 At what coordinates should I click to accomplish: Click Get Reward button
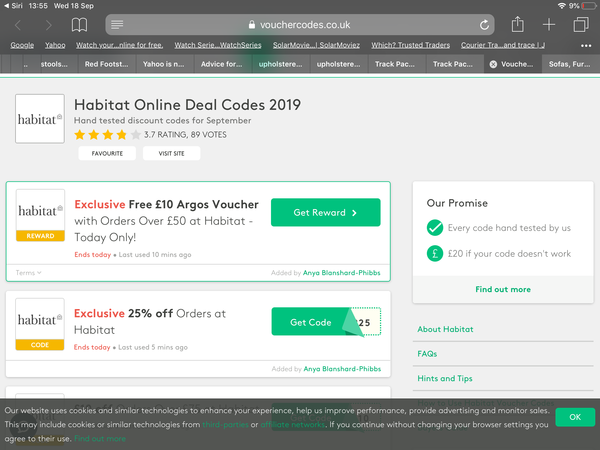326,212
